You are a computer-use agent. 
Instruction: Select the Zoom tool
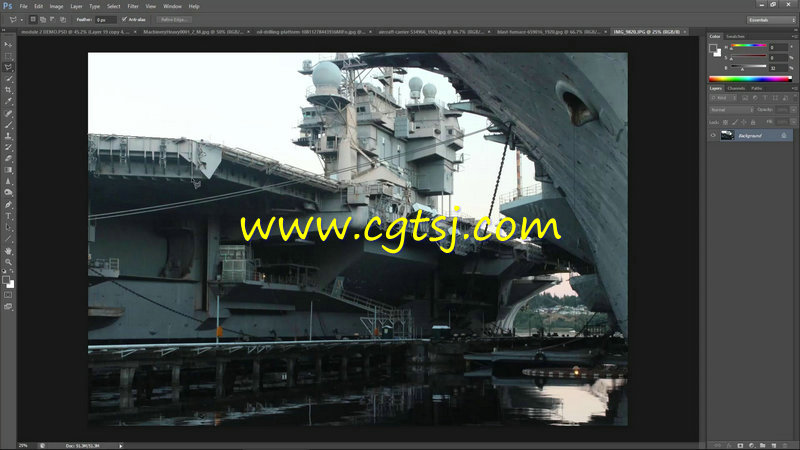click(x=8, y=262)
